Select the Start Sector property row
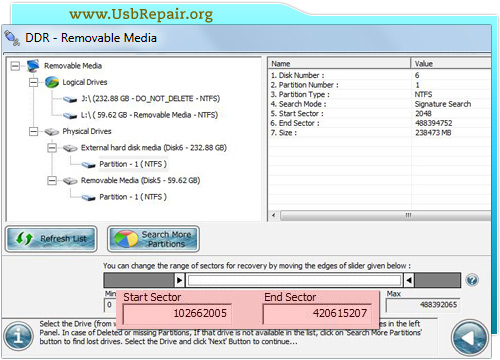The width and height of the screenshot is (500, 360). [x=380, y=114]
